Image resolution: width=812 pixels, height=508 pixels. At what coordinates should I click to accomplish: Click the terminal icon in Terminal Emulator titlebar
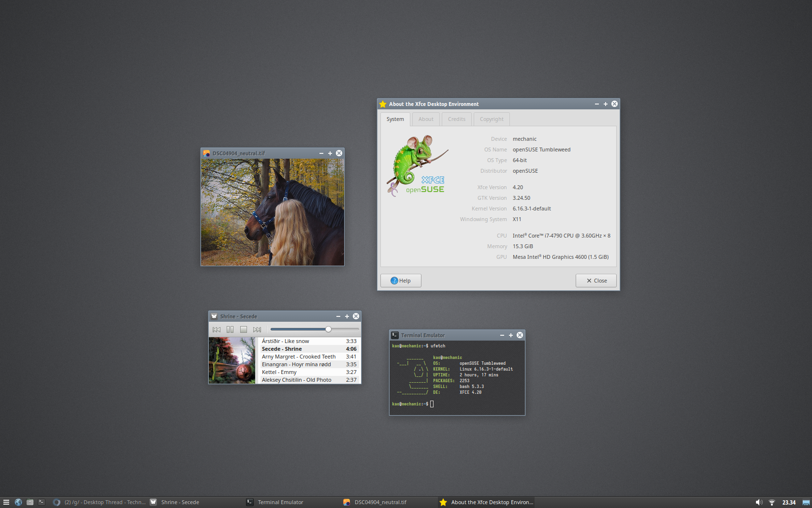pyautogui.click(x=395, y=335)
